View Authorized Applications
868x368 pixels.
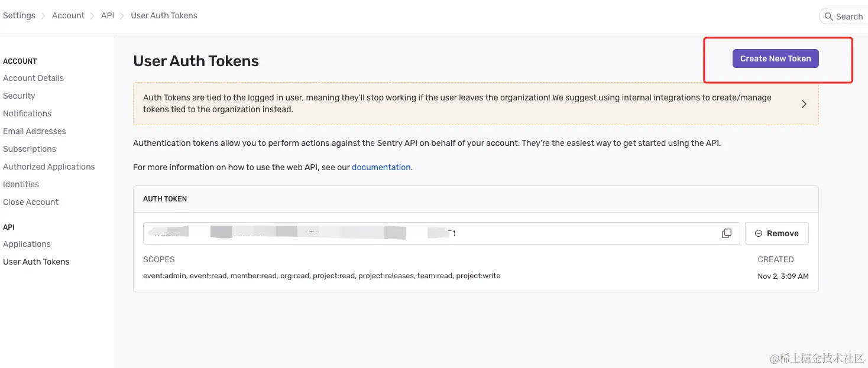point(49,167)
